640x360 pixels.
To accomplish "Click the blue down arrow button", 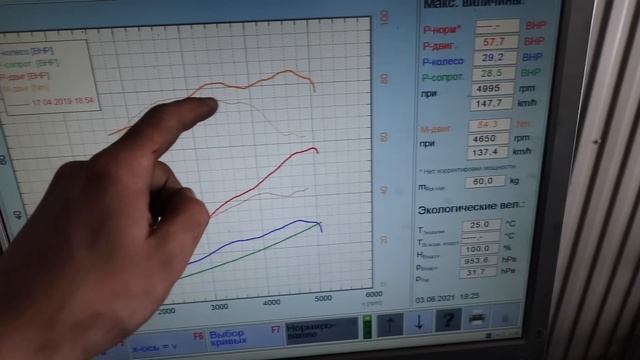I will click(419, 322).
